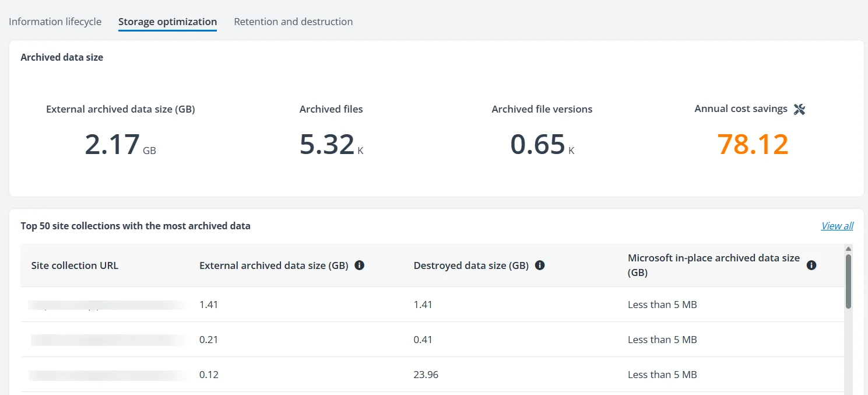The height and width of the screenshot is (395, 868).
Task: Click the Archived files metric label
Action: (331, 109)
